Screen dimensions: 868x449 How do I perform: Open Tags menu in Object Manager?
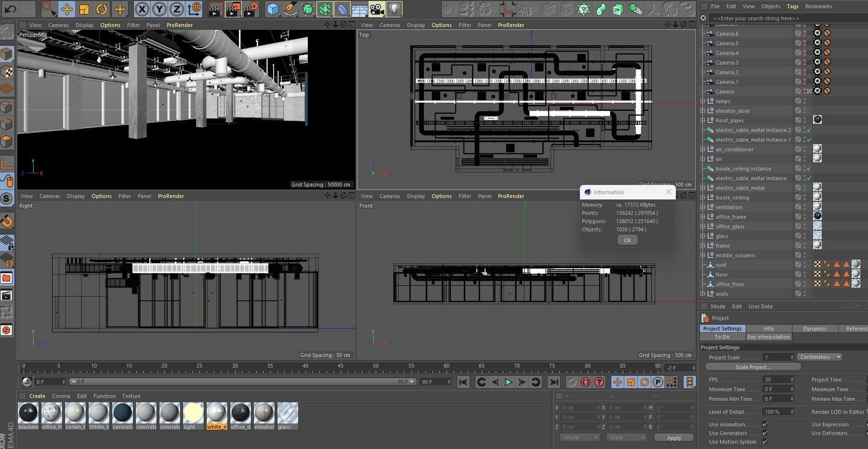[x=792, y=6]
